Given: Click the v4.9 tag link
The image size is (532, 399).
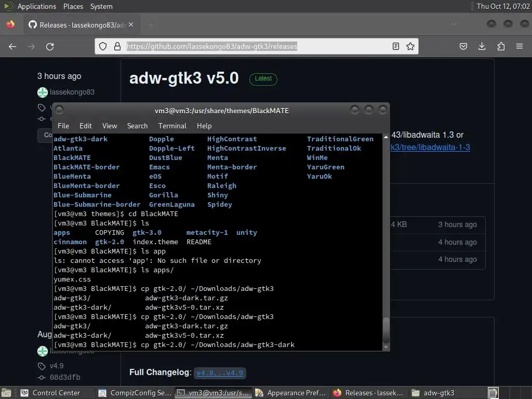Looking at the screenshot, I should pyautogui.click(x=56, y=366).
